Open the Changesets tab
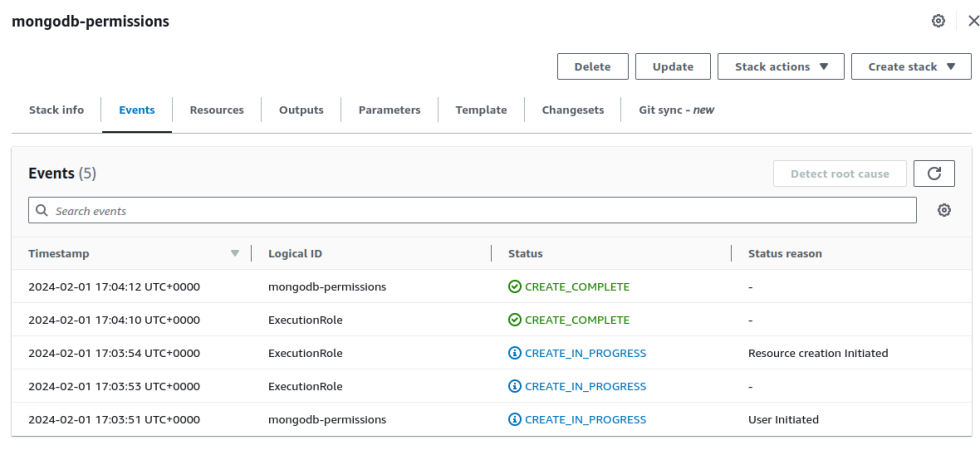The image size is (980, 450). (x=573, y=110)
